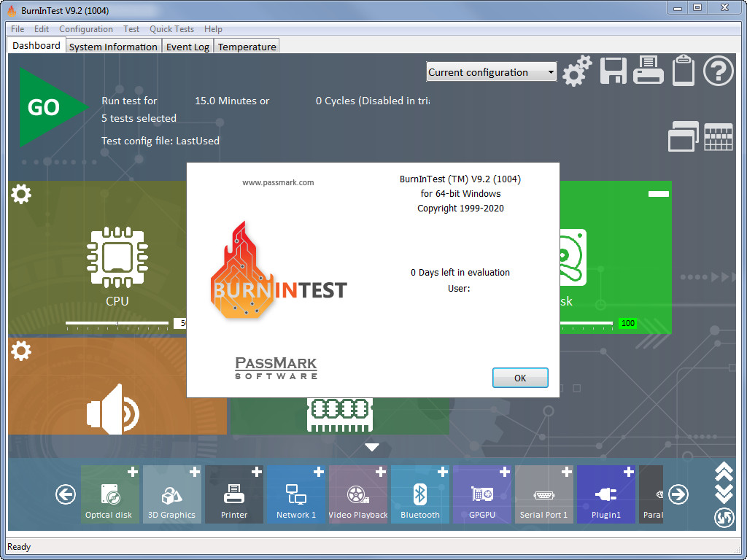Add the GPGPU test
The height and width of the screenshot is (560, 747).
[505, 472]
